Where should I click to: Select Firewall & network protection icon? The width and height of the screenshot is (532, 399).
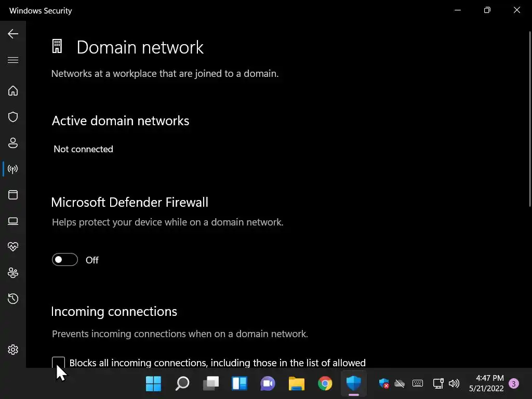tap(13, 169)
